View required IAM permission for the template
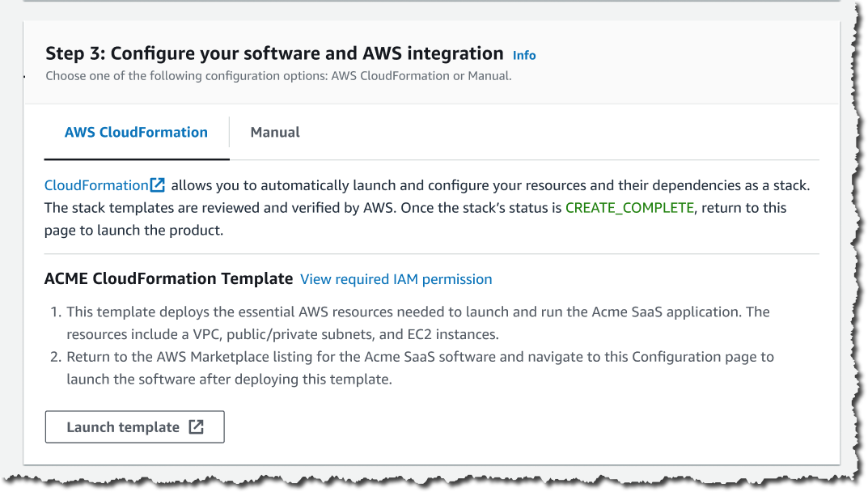This screenshot has height=492, width=868. 395,278
